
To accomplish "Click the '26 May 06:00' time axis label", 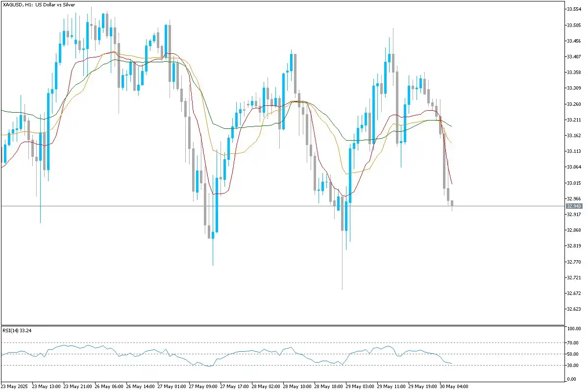I will pos(109,387).
